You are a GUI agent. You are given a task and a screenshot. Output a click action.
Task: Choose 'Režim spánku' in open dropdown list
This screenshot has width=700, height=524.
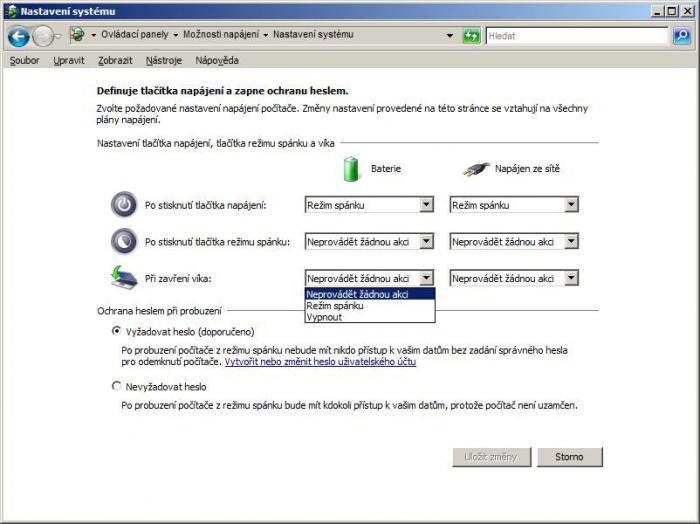pyautogui.click(x=336, y=305)
